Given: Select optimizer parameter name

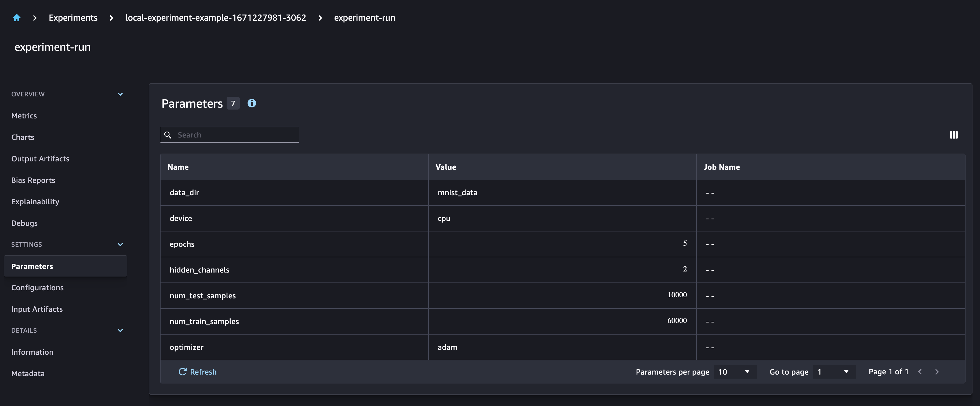Looking at the screenshot, I should click(186, 347).
